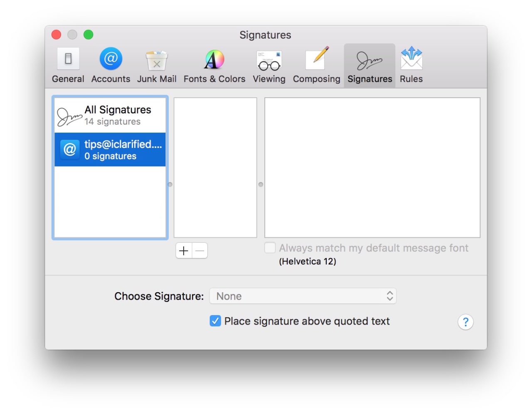Open the Composing pane

(316, 65)
